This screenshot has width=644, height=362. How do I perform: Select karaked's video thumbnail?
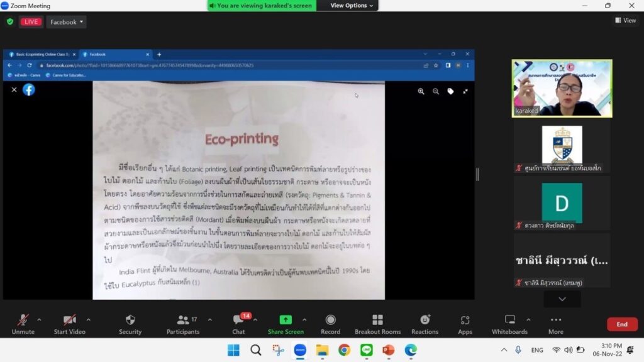(x=562, y=88)
